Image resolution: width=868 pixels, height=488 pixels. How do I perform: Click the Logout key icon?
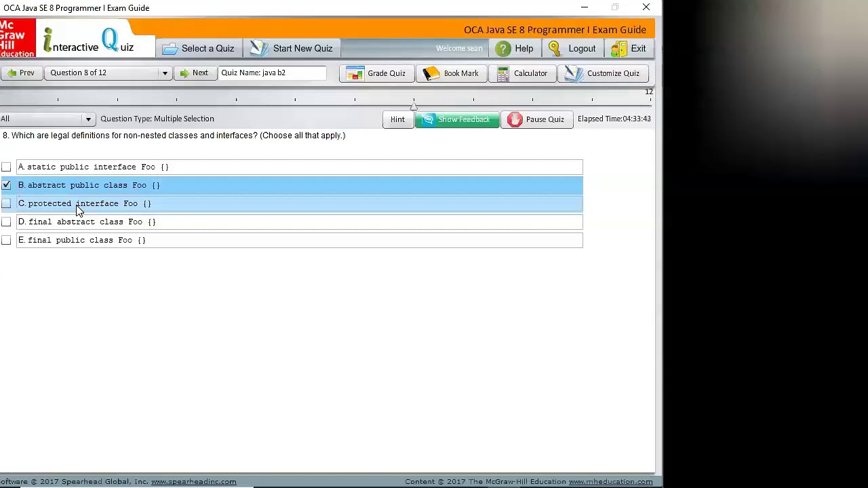(554, 49)
